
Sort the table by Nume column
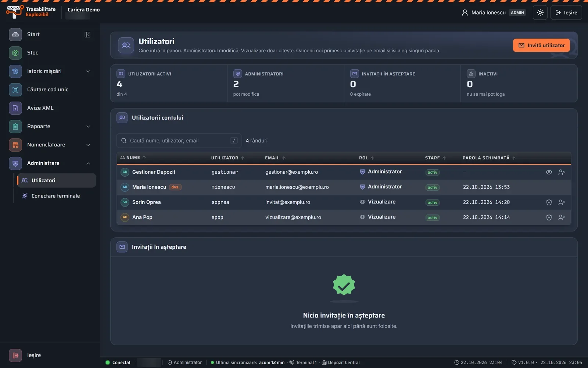coord(133,158)
